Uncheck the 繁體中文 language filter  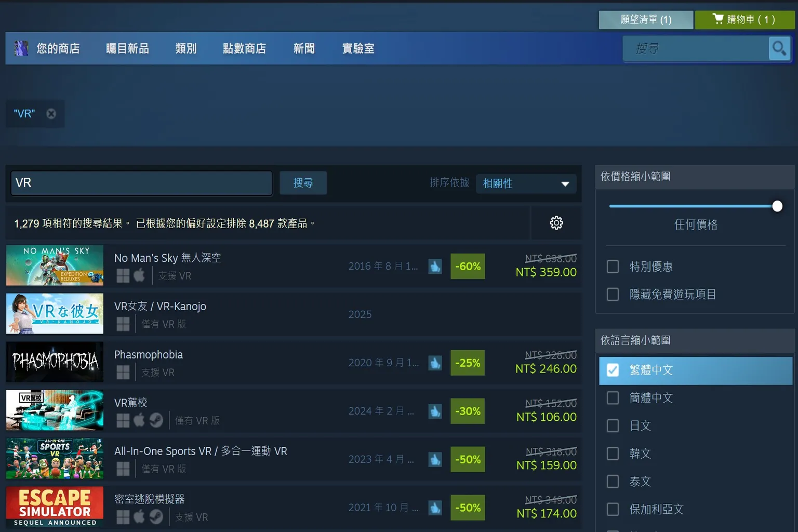coord(613,370)
